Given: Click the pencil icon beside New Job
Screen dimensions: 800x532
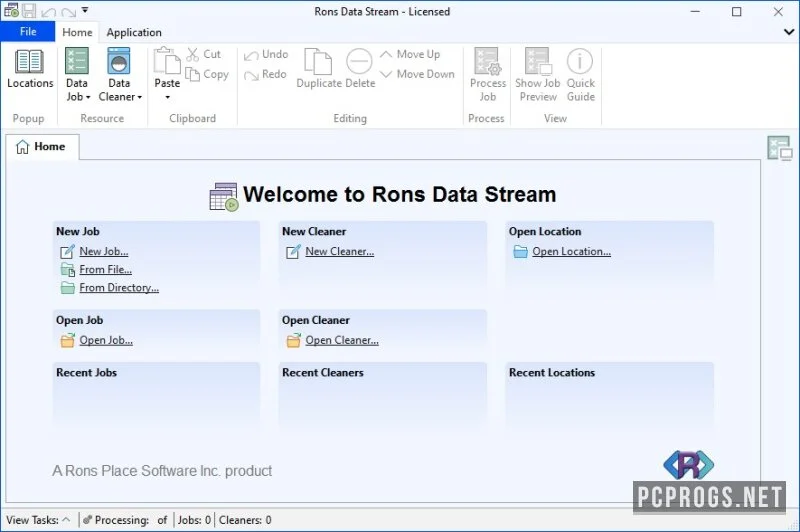Looking at the screenshot, I should 67,251.
